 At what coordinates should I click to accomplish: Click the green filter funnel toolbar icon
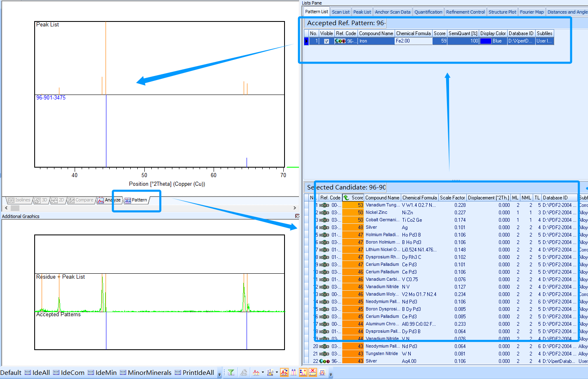point(231,372)
